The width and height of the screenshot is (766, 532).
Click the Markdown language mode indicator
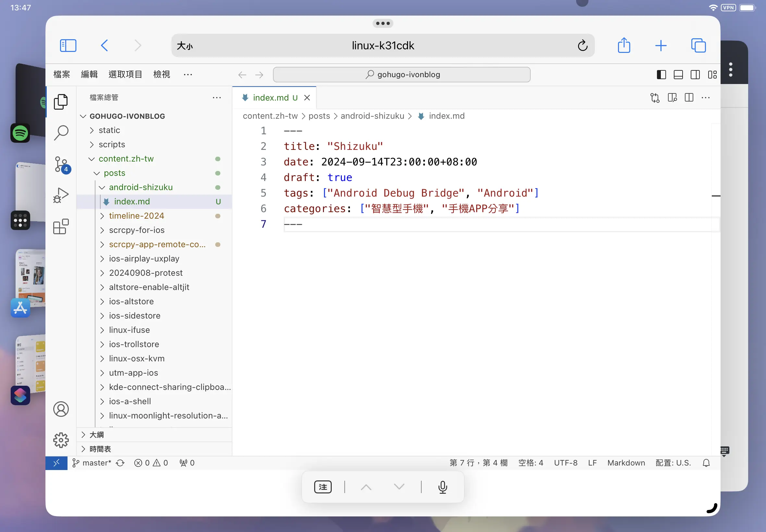coord(626,463)
